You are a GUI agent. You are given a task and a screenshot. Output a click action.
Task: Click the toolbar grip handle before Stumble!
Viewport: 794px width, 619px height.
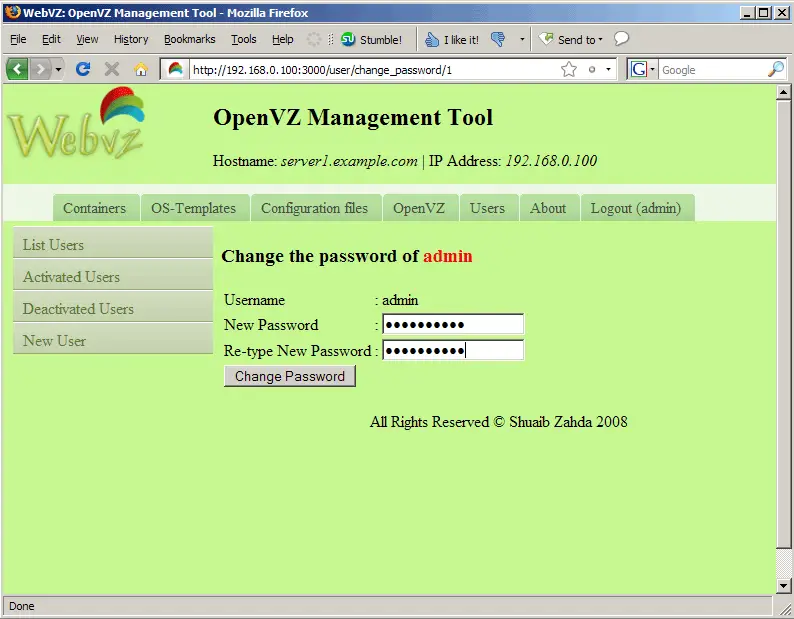(x=331, y=40)
